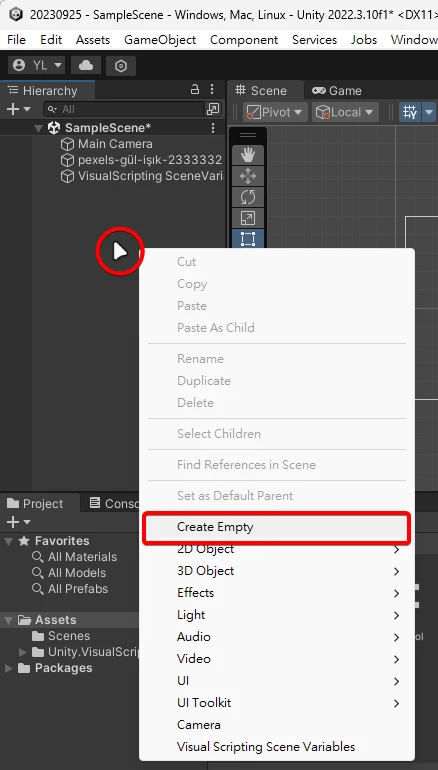The image size is (438, 770).
Task: Select the Hand view tool
Action: (248, 156)
